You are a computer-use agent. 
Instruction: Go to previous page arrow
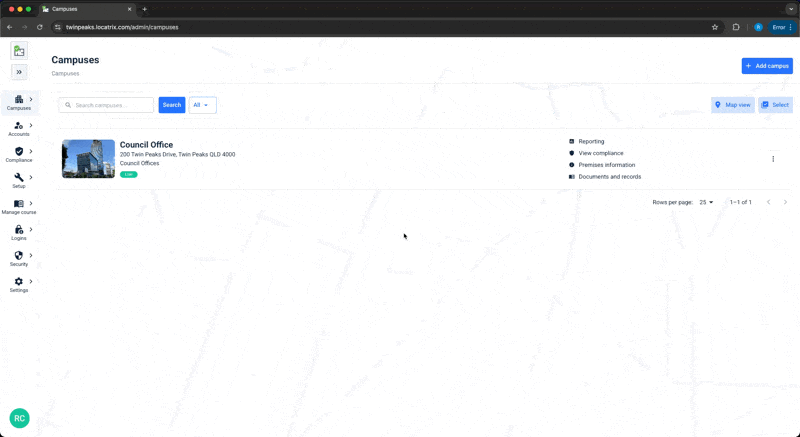[768, 202]
